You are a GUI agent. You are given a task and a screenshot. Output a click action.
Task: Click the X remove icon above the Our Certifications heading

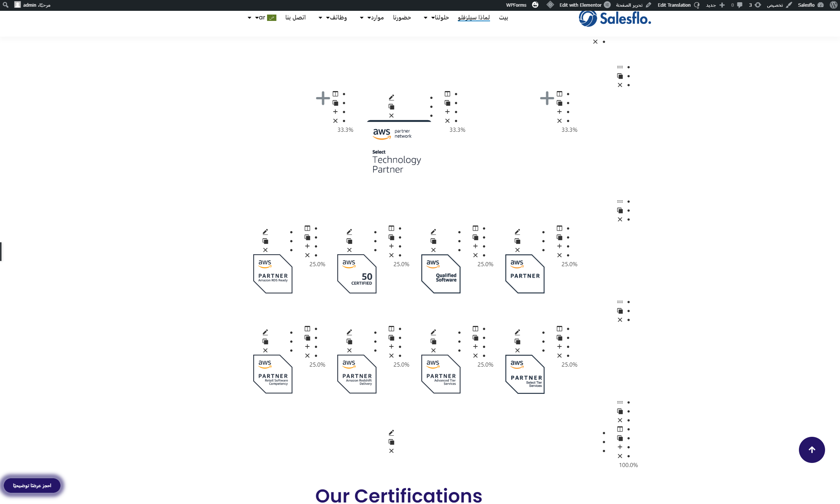point(391,451)
